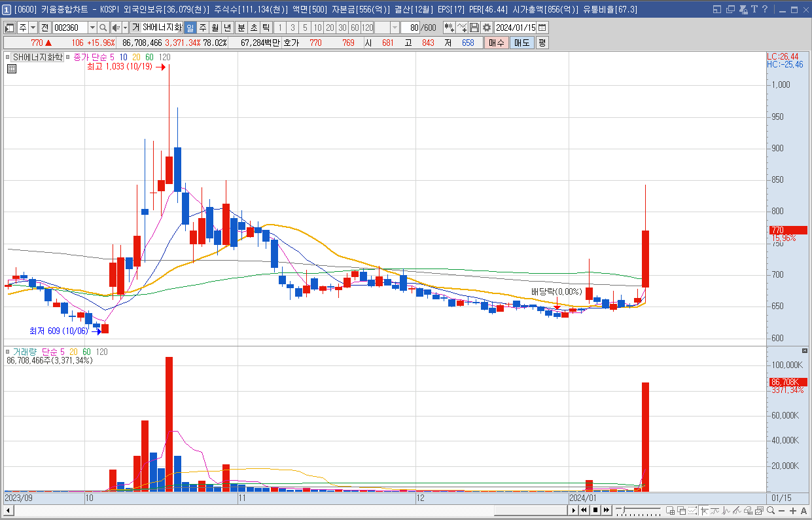Click the 'T' icon in the title bar
812x520 pixels.
tap(753, 9)
